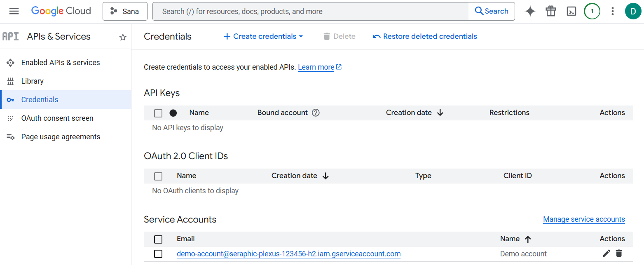The height and width of the screenshot is (265, 644).
Task: Click the Manage service accounts link
Action: pyautogui.click(x=584, y=219)
